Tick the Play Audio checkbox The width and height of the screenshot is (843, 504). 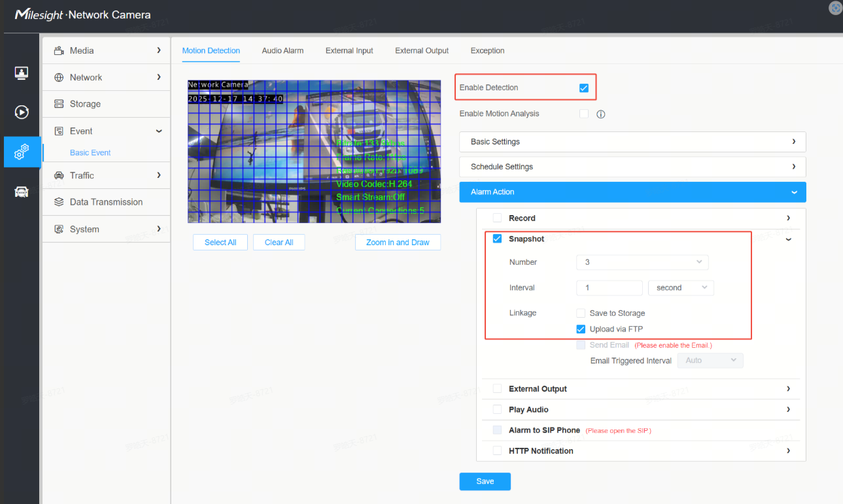[x=497, y=410]
